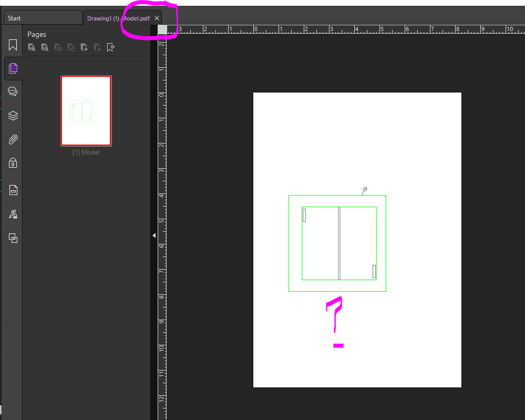Enlarge page thumbnails using the zoom-in icon

pyautogui.click(x=32, y=47)
